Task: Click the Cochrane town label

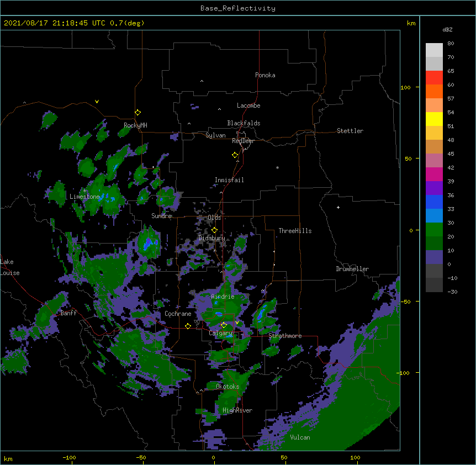Action: click(x=178, y=314)
